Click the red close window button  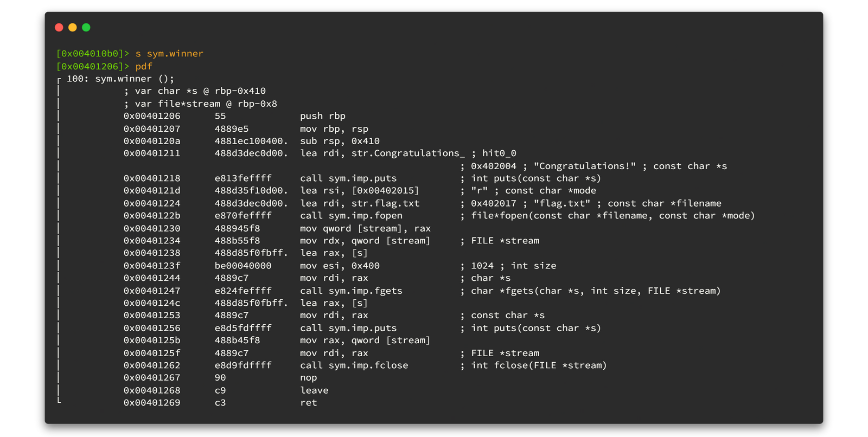[x=59, y=28]
